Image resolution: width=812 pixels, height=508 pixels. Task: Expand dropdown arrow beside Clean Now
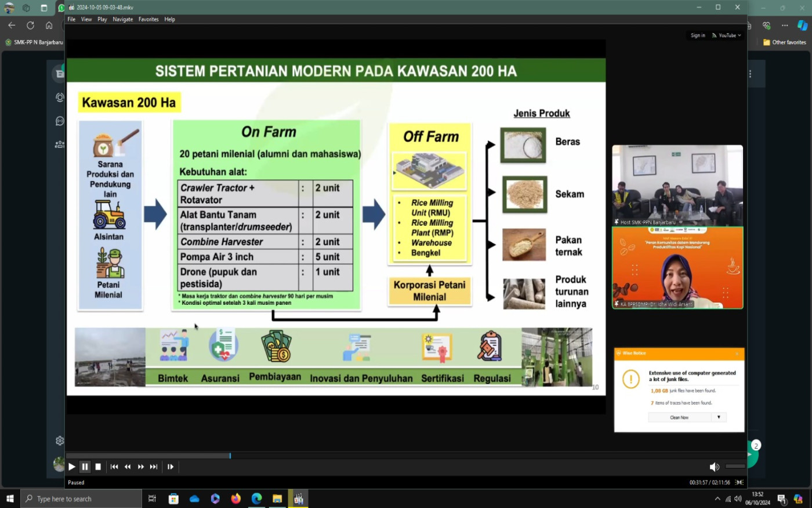(x=719, y=417)
